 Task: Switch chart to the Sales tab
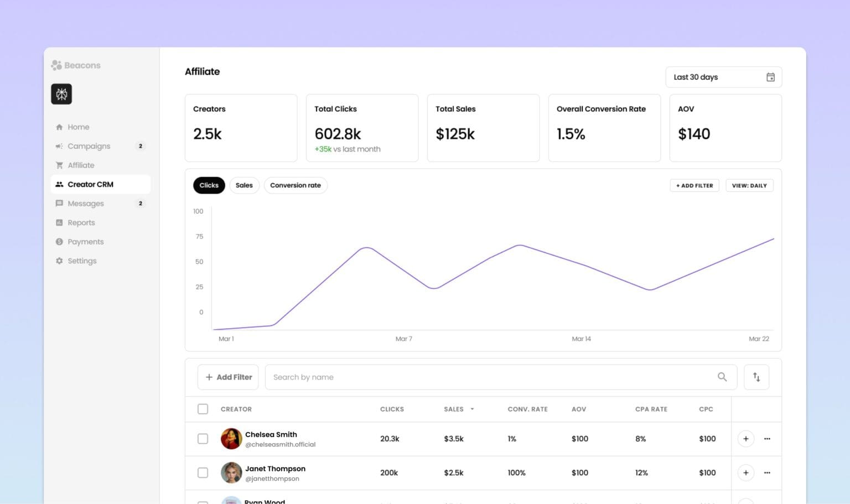click(244, 185)
